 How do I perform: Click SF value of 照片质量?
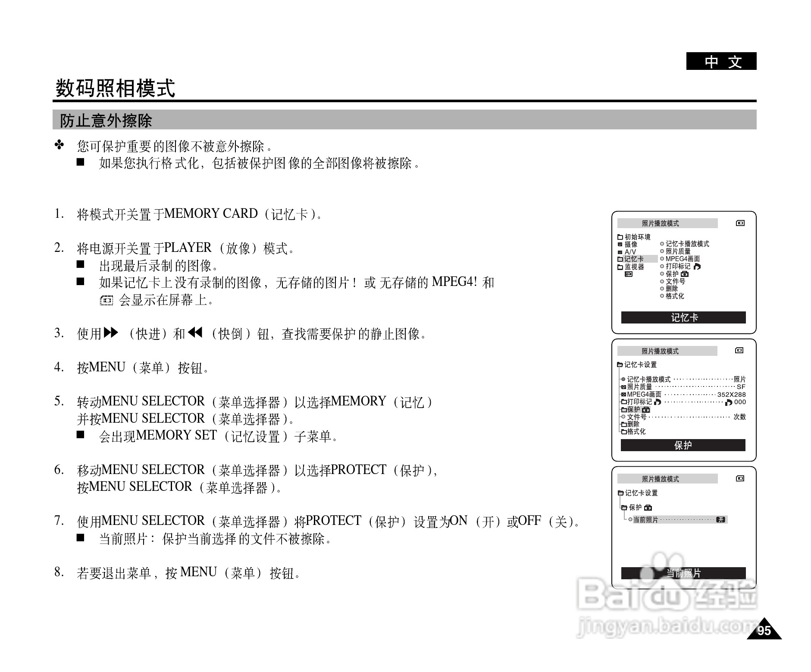[x=741, y=387]
